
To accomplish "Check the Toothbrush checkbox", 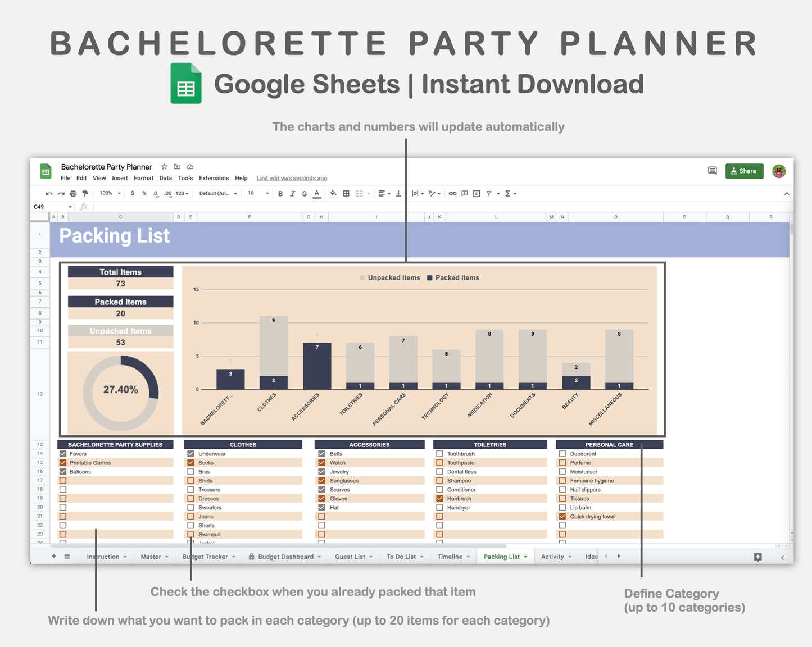I will [x=440, y=453].
